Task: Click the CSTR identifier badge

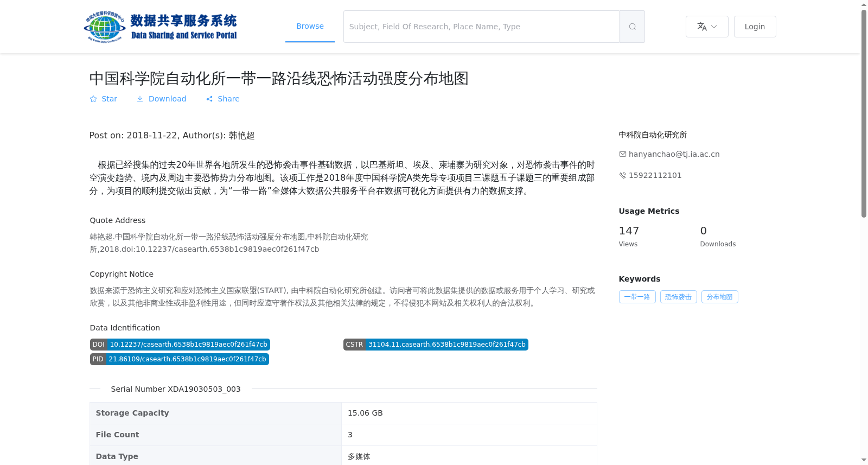Action: click(436, 345)
